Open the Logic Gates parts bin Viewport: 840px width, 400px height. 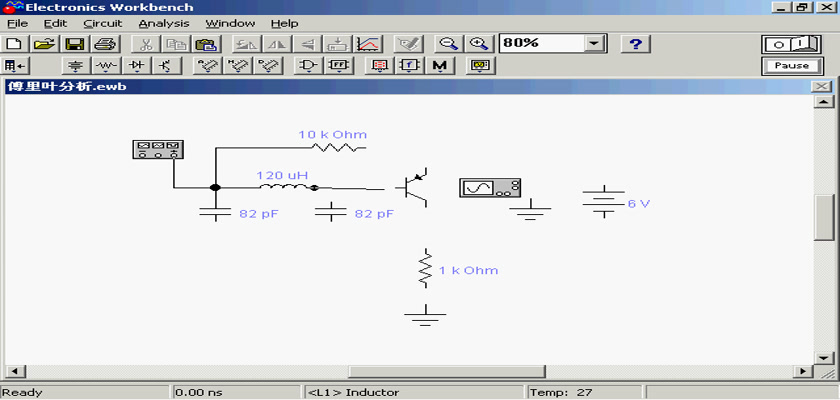coord(309,66)
